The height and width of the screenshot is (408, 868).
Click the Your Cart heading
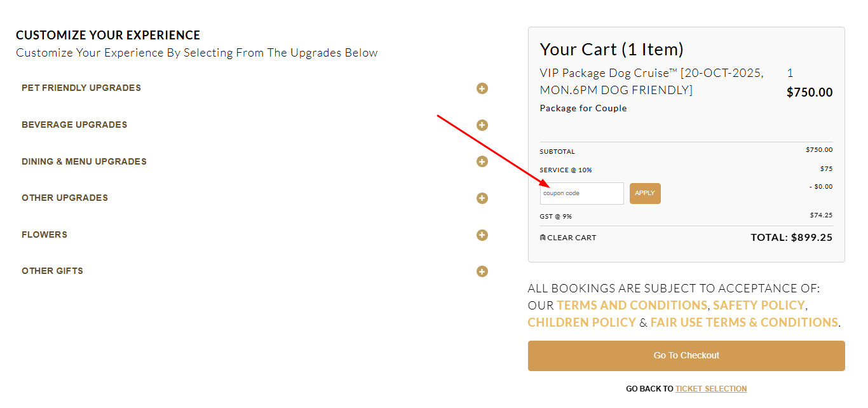(611, 49)
